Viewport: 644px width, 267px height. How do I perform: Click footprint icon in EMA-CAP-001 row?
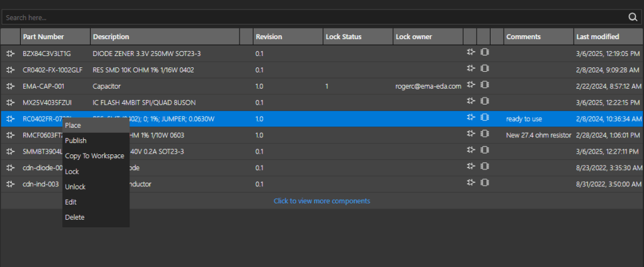point(484,85)
